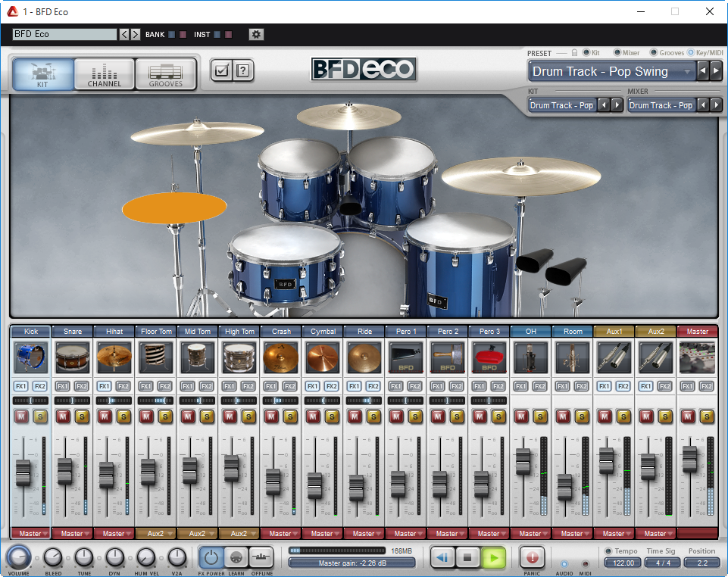Image resolution: width=728 pixels, height=577 pixels.
Task: Adjust the Kick channel volume fader
Action: [23, 473]
